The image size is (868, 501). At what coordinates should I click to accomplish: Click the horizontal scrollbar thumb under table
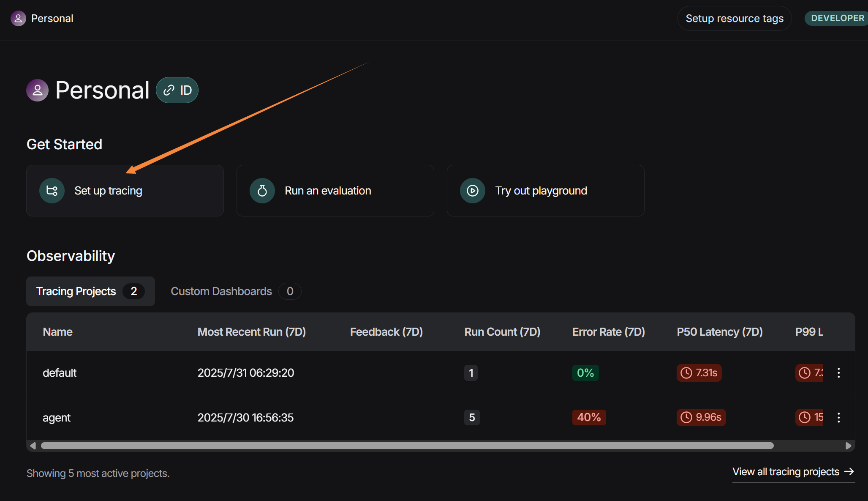[407, 446]
